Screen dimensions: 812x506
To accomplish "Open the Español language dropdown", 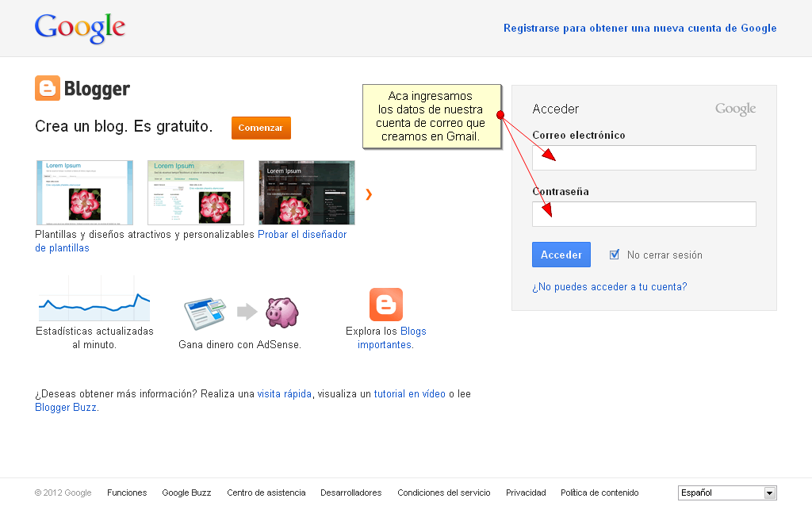I will pyautogui.click(x=726, y=493).
